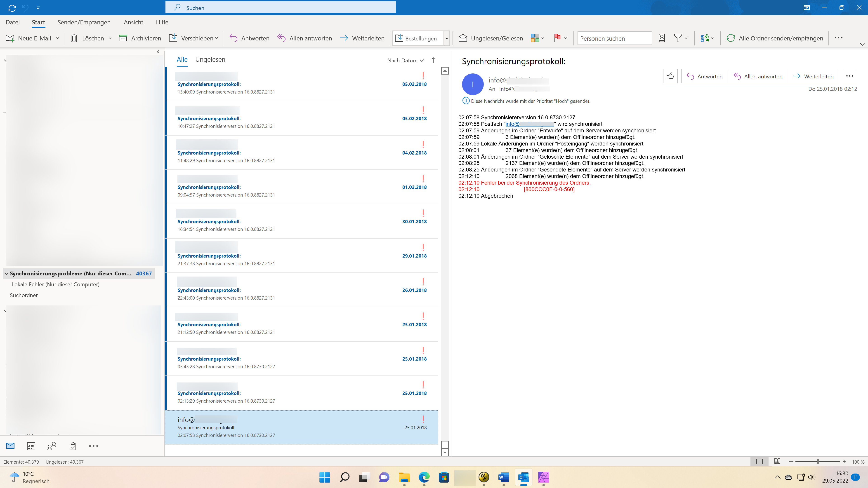This screenshot has width=868, height=488.
Task: Open Tasks view clipboard icon
Action: [72, 446]
